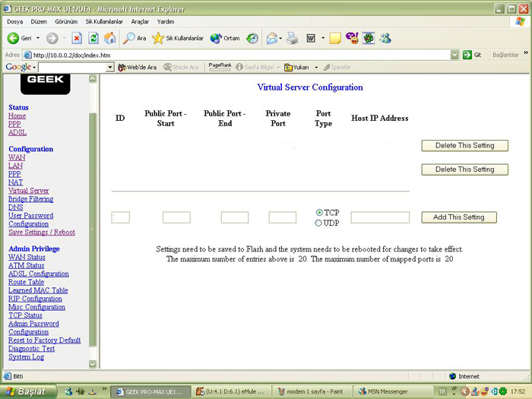Launch Yahoo Messenger toolbar icon
This screenshot has width=532, height=399.
click(x=352, y=38)
